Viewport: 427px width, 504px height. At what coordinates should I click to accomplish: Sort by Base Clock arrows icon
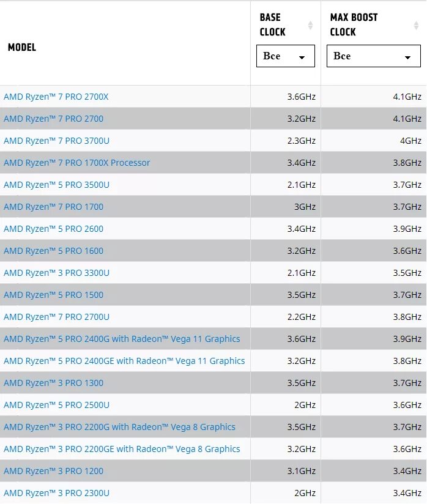pyautogui.click(x=310, y=25)
